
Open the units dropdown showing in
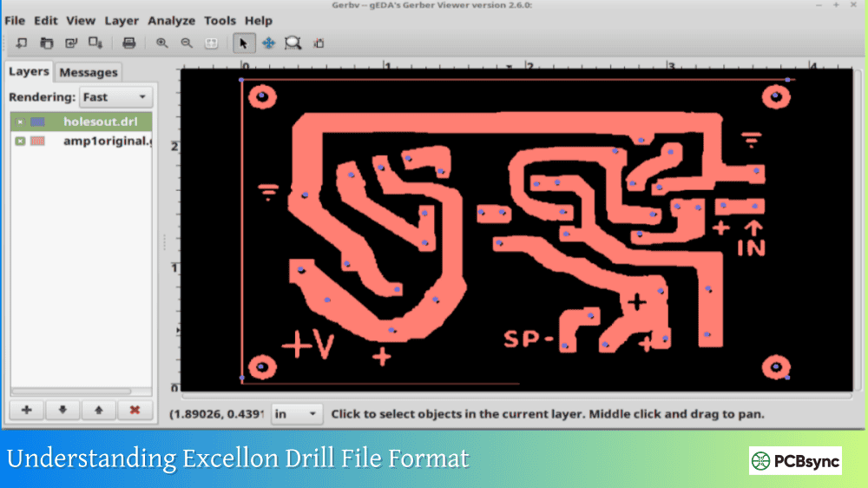tap(296, 414)
